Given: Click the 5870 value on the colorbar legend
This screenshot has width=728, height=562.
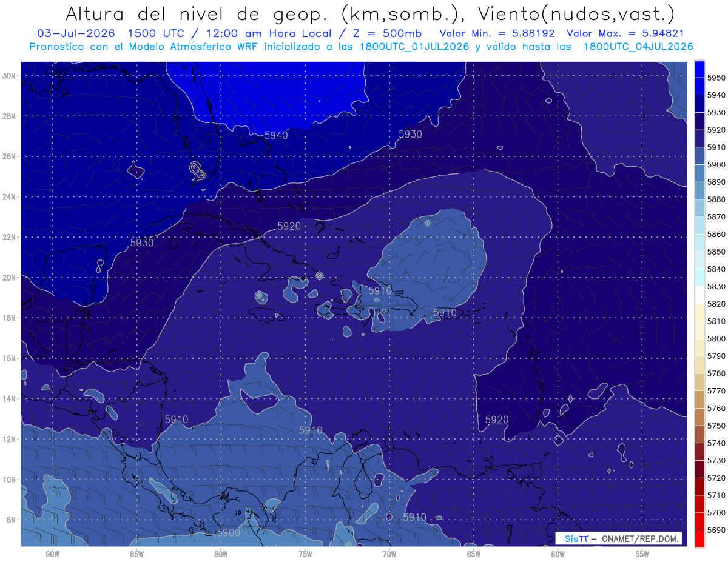Looking at the screenshot, I should 717,216.
